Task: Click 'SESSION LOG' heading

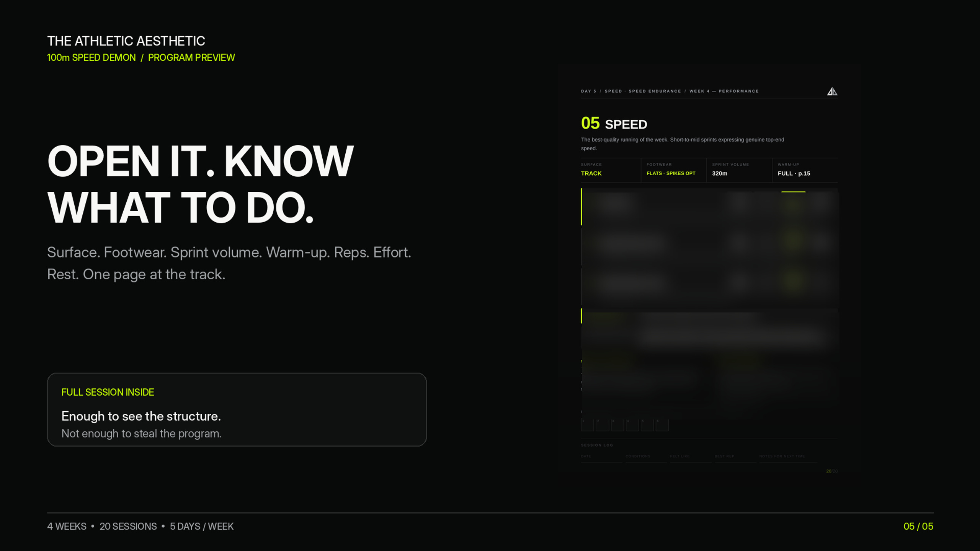Action: coord(597,445)
